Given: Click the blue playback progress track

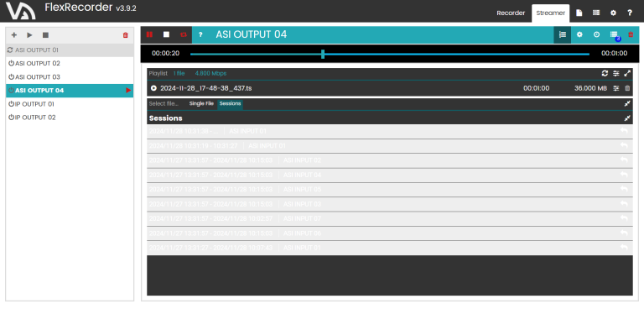Looking at the screenshot, I should (x=390, y=54).
